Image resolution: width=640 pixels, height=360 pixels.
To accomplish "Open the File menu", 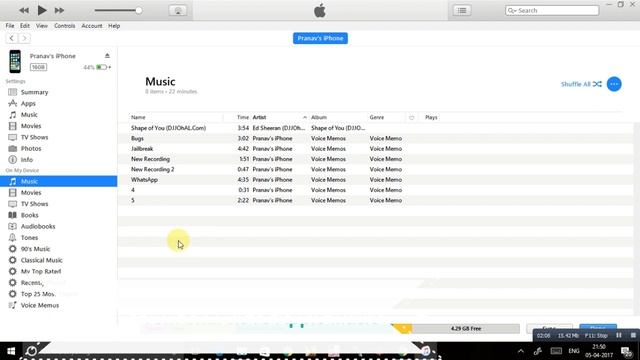I will pos(10,26).
